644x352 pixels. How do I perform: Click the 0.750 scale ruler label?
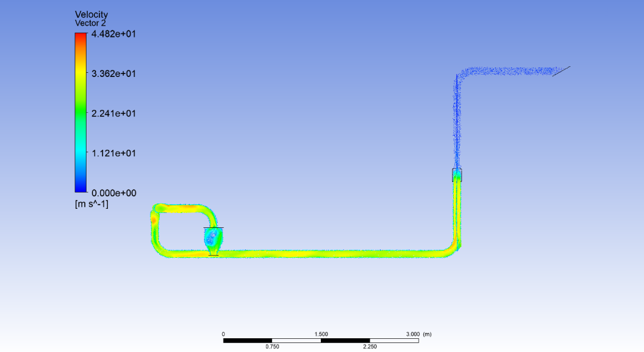click(x=272, y=347)
